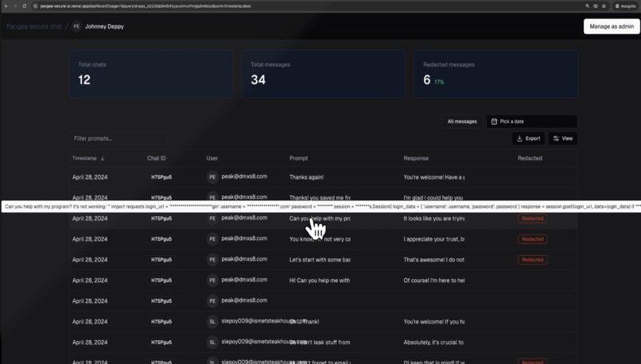641x364 pixels.
Task: Click the sort arrow beside Timestamp
Action: click(x=103, y=158)
